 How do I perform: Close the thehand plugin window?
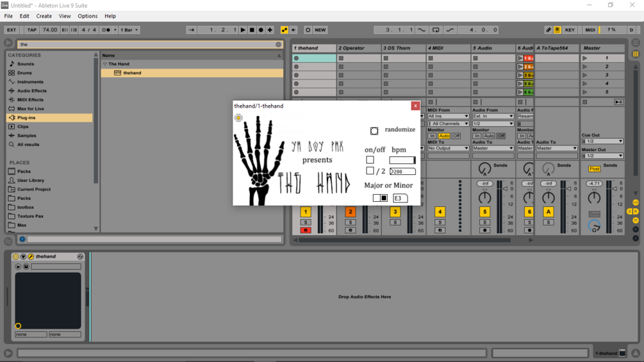415,106
